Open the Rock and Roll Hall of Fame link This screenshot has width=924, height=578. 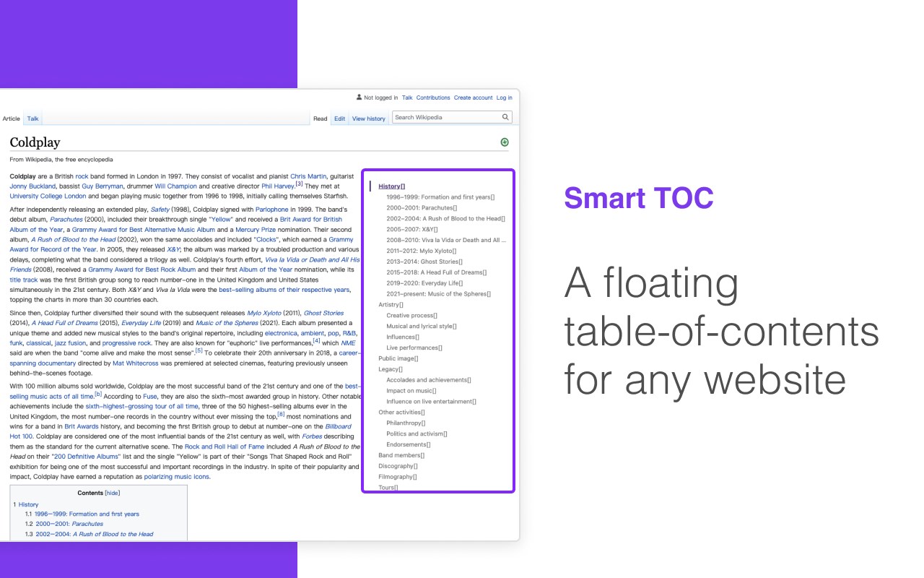225,447
